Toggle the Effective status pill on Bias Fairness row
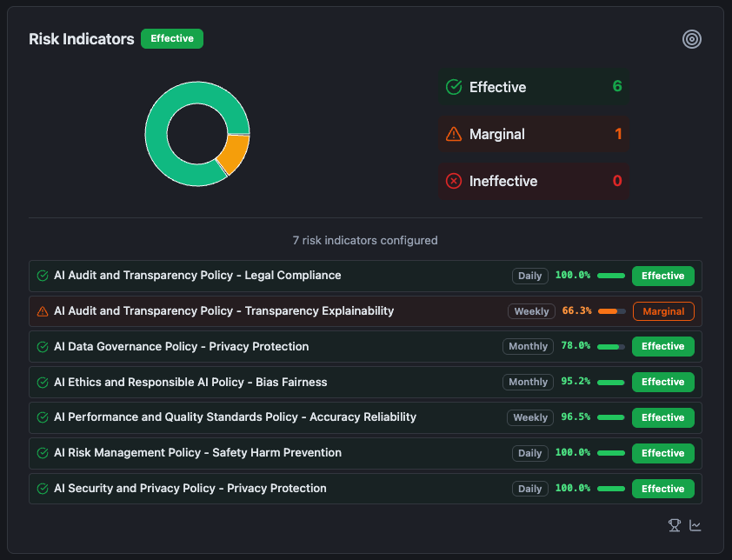Screen dimensions: 732x560 (662, 382)
